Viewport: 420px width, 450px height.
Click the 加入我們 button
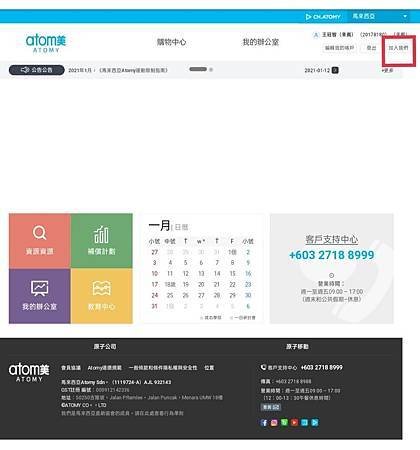(398, 48)
